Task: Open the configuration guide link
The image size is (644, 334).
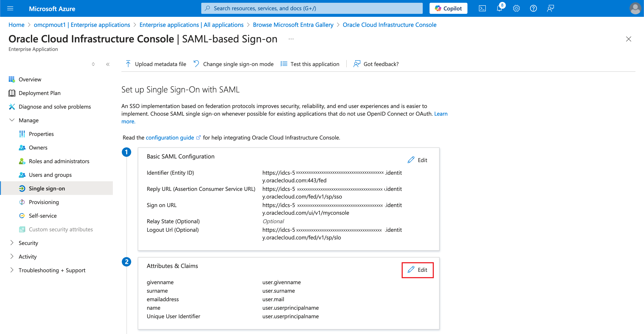Action: [x=170, y=138]
